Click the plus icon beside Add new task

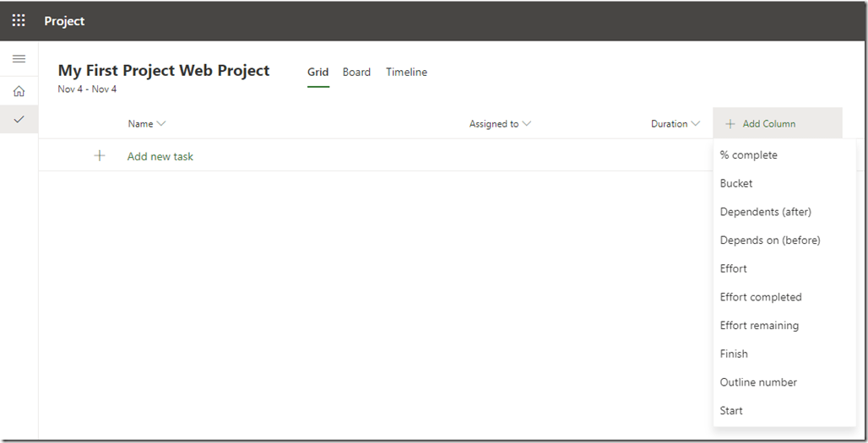(100, 156)
